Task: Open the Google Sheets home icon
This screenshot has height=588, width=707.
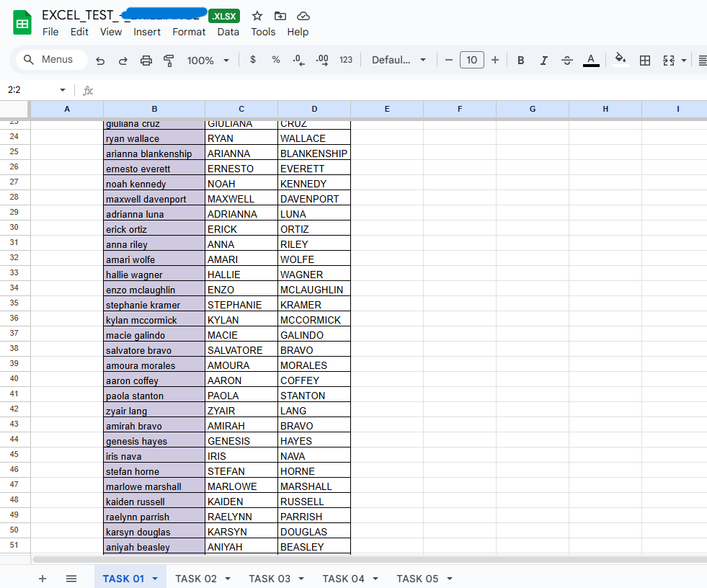Action: coord(22,24)
